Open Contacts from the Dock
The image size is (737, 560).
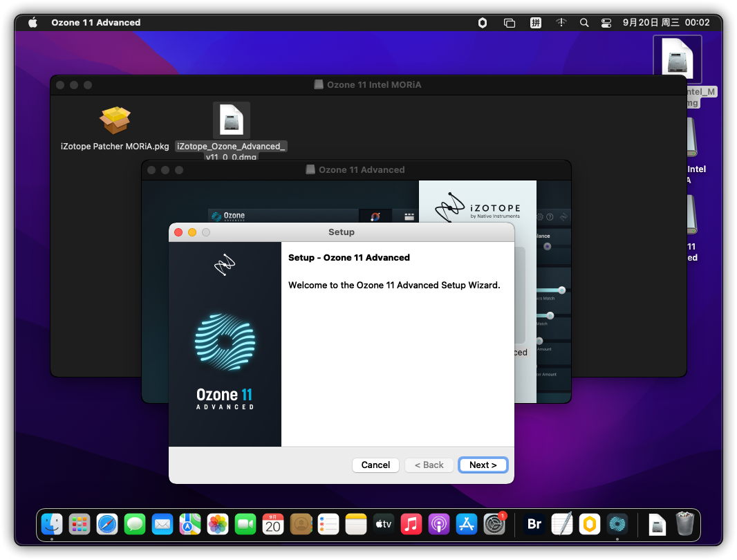coord(301,524)
